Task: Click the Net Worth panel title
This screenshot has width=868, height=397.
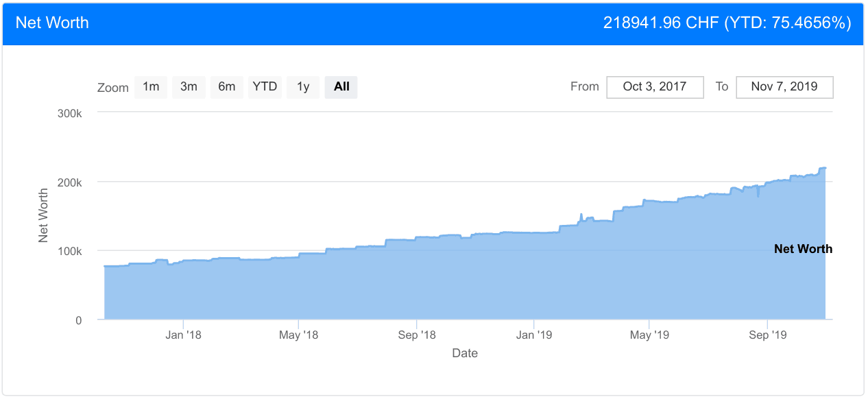Action: pyautogui.click(x=52, y=23)
